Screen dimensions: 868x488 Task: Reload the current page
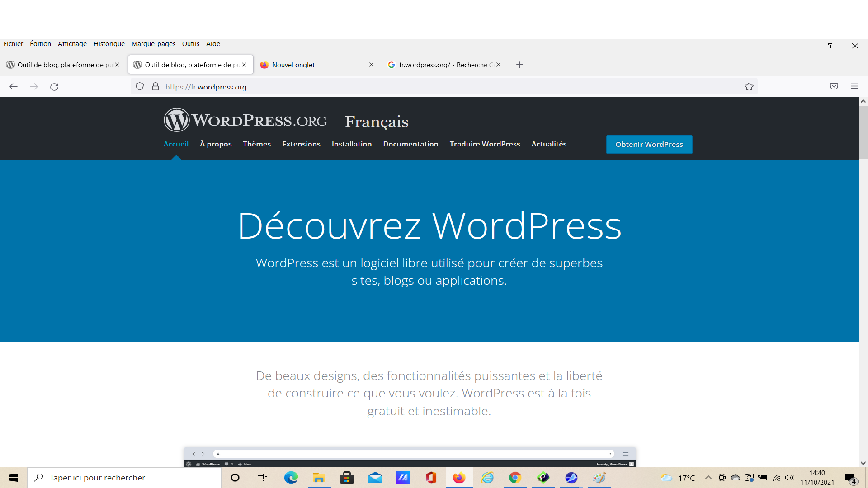click(x=54, y=87)
